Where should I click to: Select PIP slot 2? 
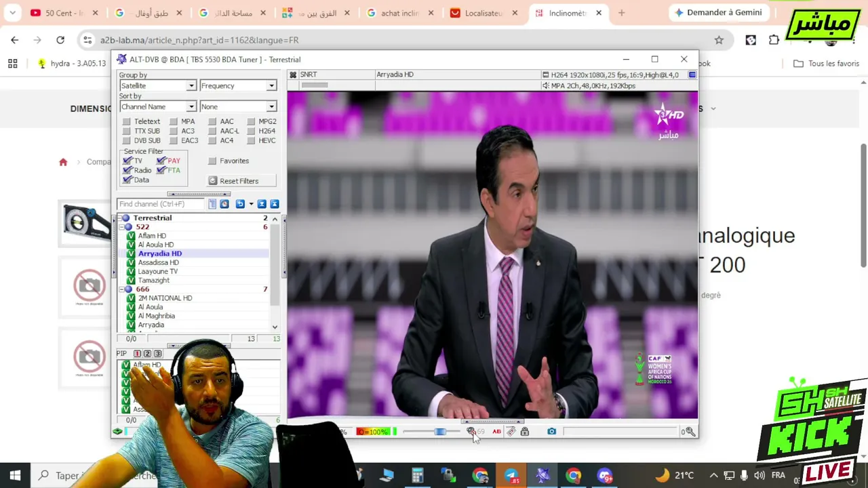click(x=147, y=354)
